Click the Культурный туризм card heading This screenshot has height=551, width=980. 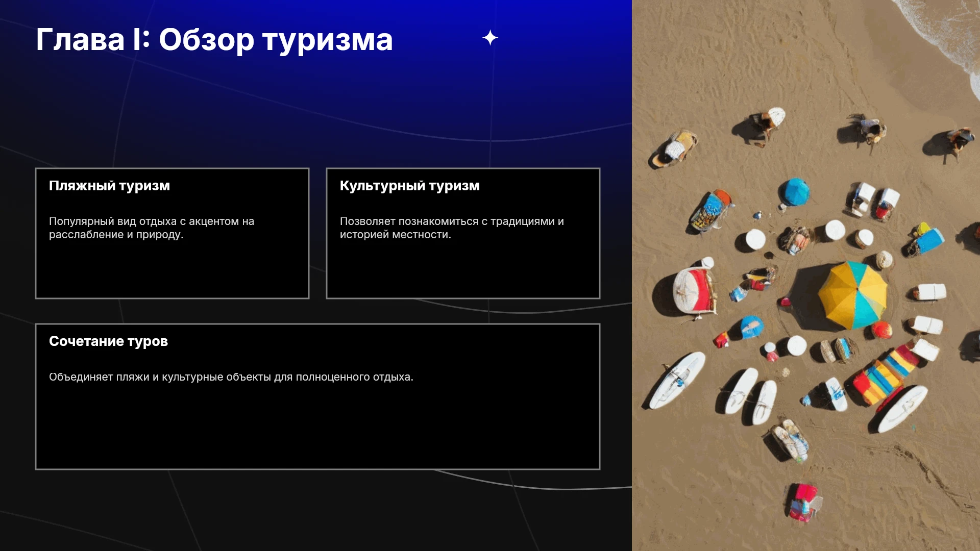(x=410, y=186)
